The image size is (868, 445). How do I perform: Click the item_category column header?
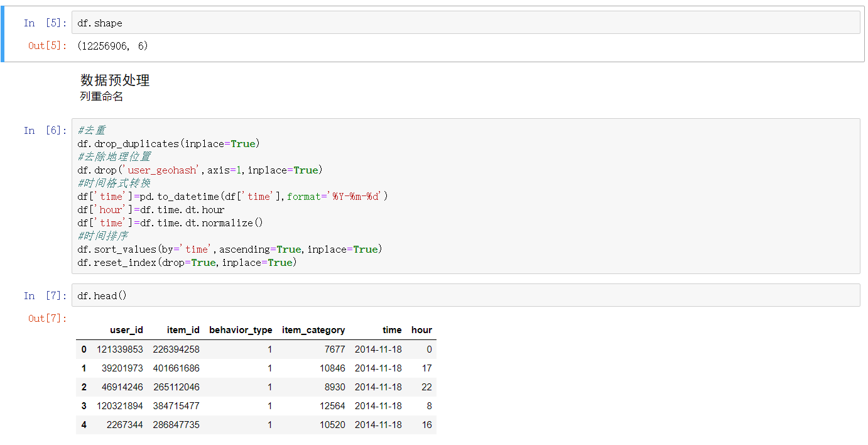coord(313,330)
